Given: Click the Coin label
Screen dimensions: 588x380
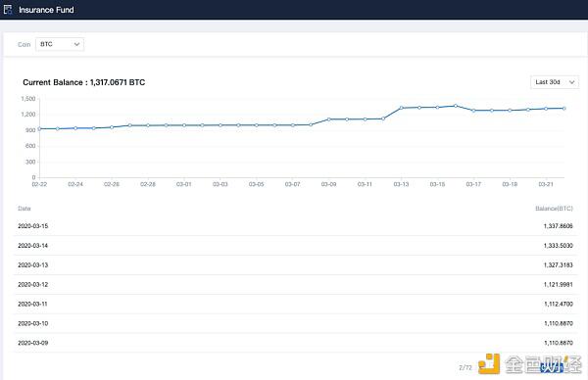Looking at the screenshot, I should (x=24, y=45).
